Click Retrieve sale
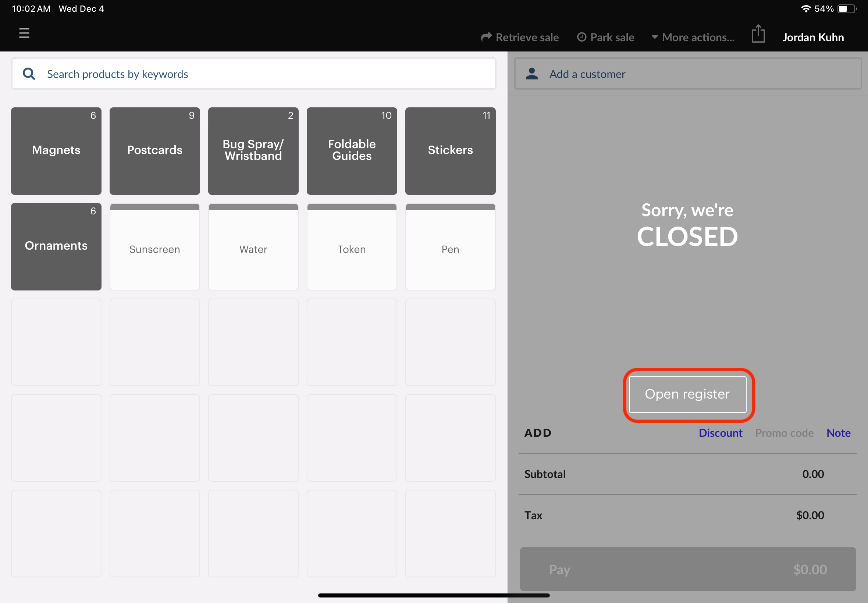This screenshot has height=603, width=868. [520, 38]
